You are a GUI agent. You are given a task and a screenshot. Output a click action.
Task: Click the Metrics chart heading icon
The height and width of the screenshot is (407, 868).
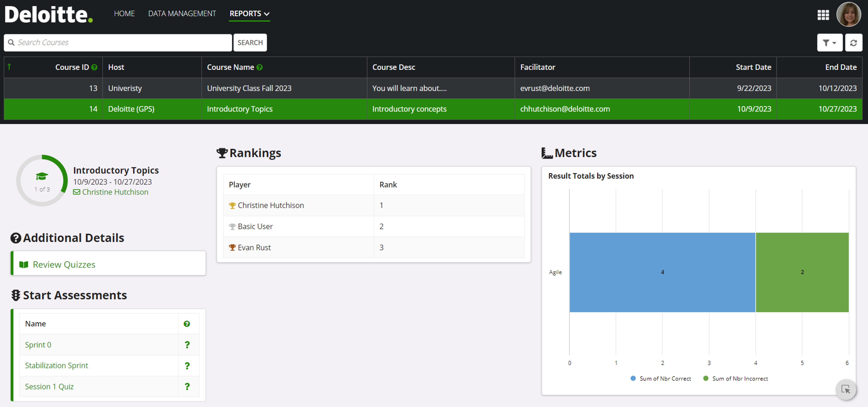pos(547,153)
